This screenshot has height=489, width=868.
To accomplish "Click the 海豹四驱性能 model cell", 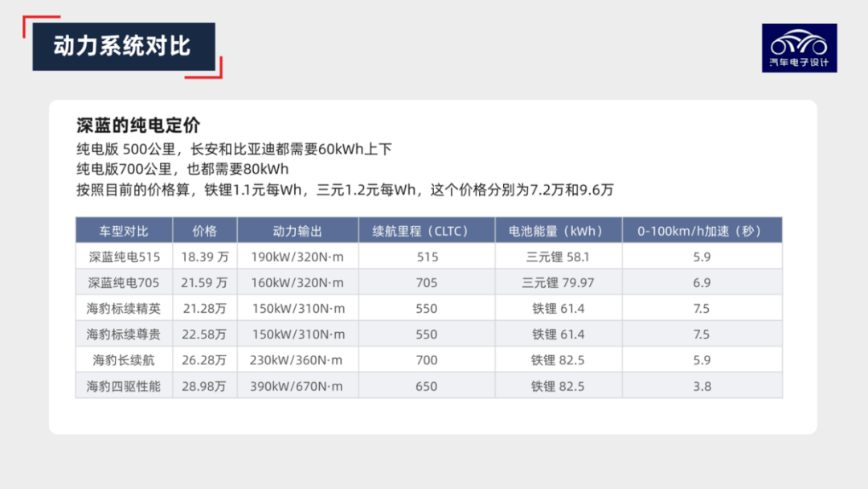I will click(x=124, y=386).
